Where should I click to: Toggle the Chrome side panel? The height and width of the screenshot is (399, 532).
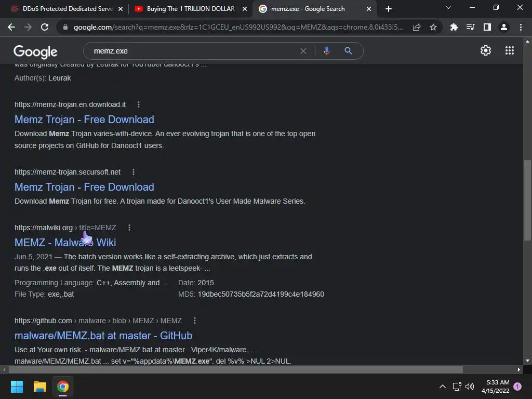(x=487, y=27)
